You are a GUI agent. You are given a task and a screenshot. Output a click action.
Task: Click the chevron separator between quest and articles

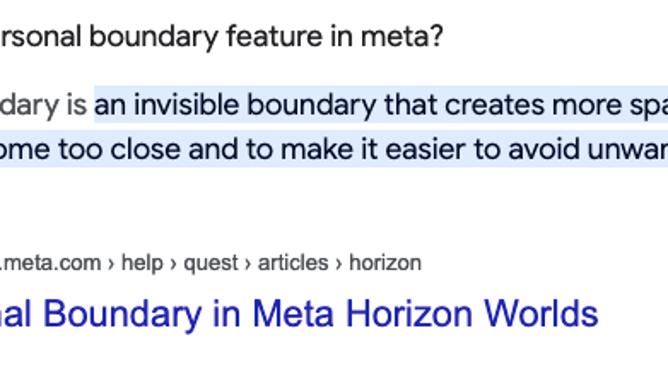[x=248, y=264]
